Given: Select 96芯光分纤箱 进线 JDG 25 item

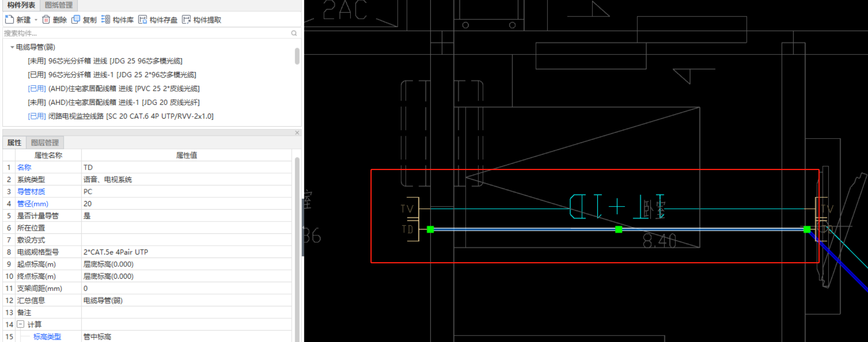Looking at the screenshot, I should point(105,61).
